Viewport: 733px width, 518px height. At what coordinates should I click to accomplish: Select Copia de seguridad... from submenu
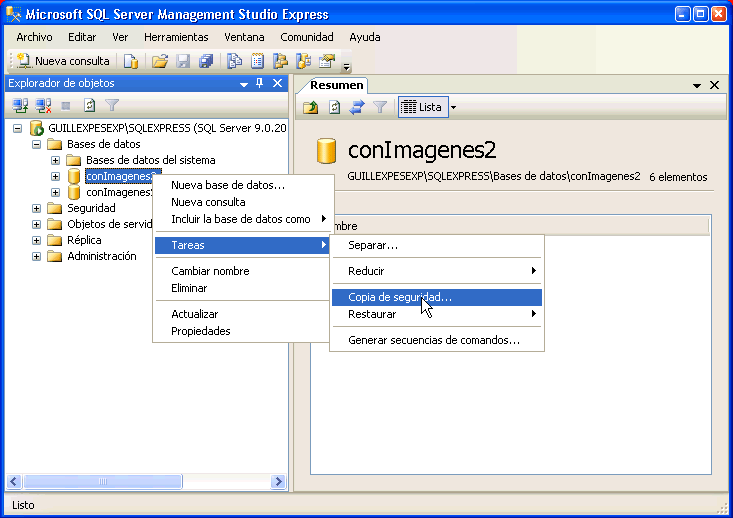(399, 297)
